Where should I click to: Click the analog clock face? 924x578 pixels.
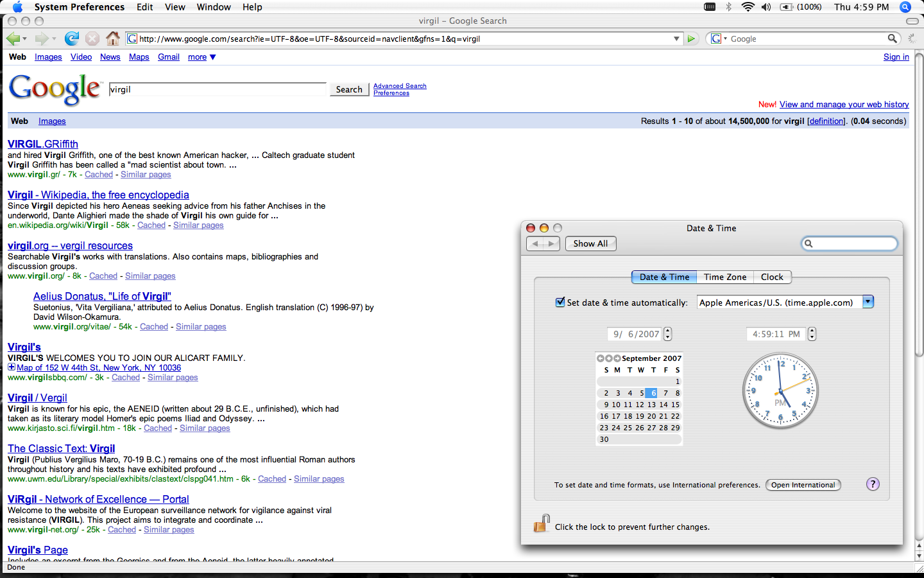click(781, 390)
